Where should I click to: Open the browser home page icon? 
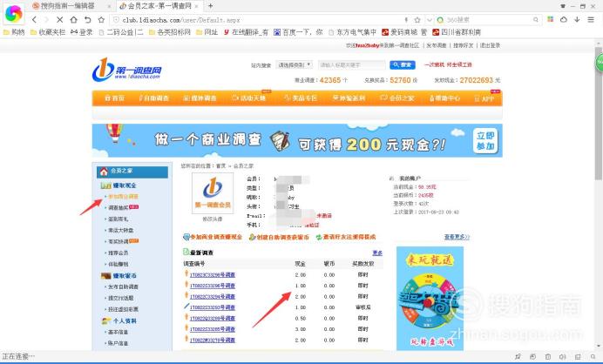(x=73, y=20)
